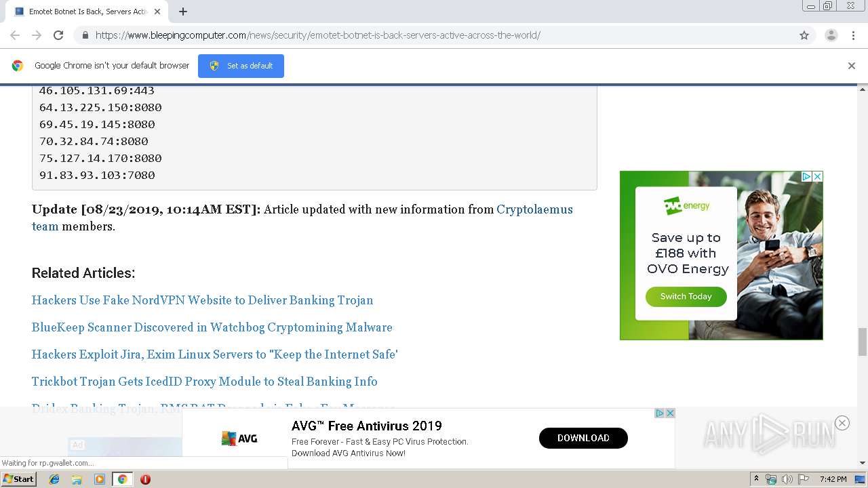Select IP entry 46.105.131.69:443

click(x=97, y=90)
